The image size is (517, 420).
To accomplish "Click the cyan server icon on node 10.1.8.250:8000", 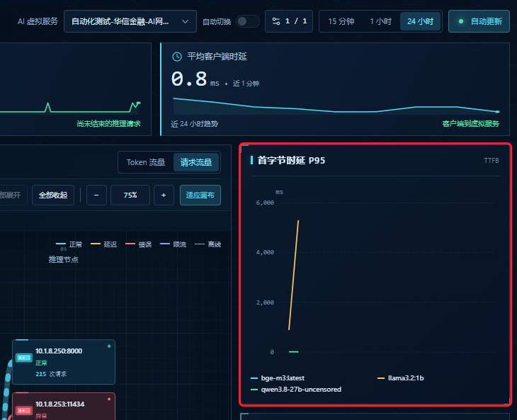I will click(x=24, y=358).
